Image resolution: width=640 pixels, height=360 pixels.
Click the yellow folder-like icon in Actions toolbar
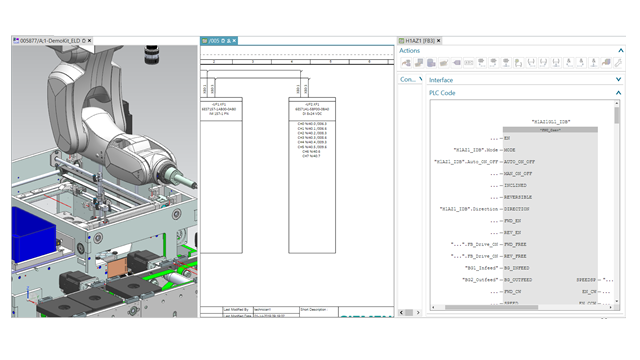(444, 63)
